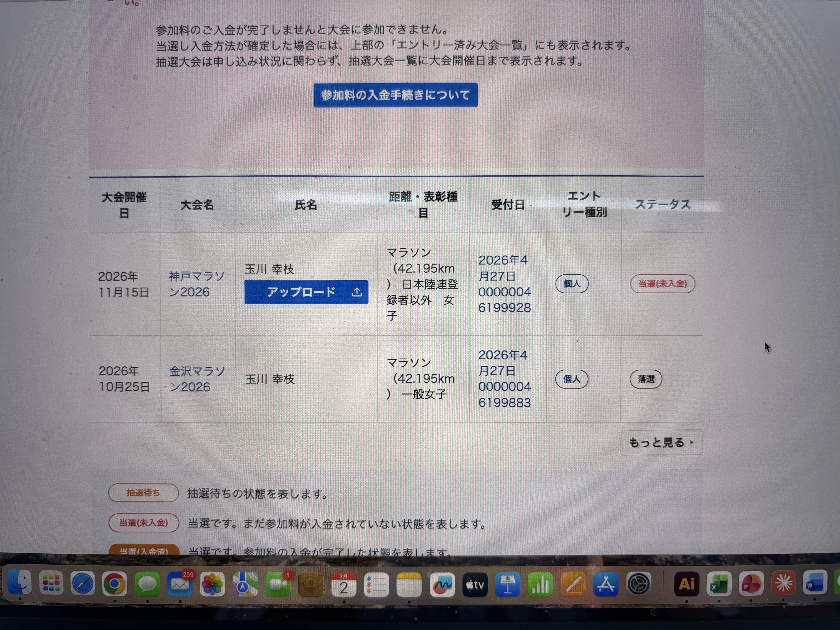Click the 一般女子 marathon category text

point(424,394)
